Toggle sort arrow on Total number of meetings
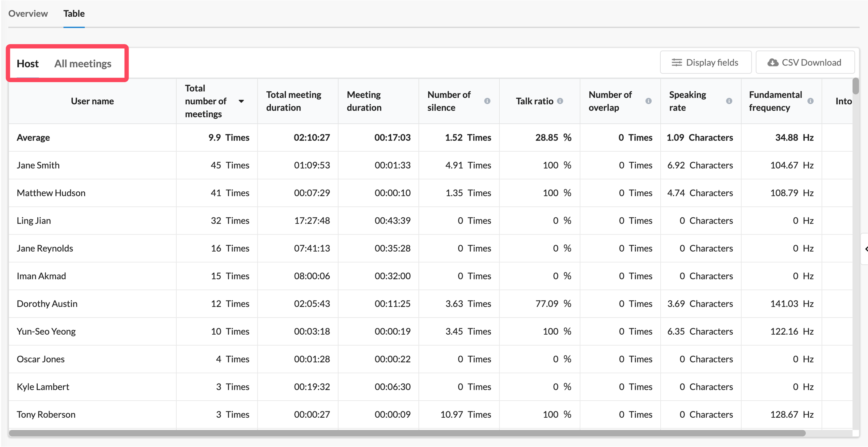Image resolution: width=868 pixels, height=447 pixels. 241,101
